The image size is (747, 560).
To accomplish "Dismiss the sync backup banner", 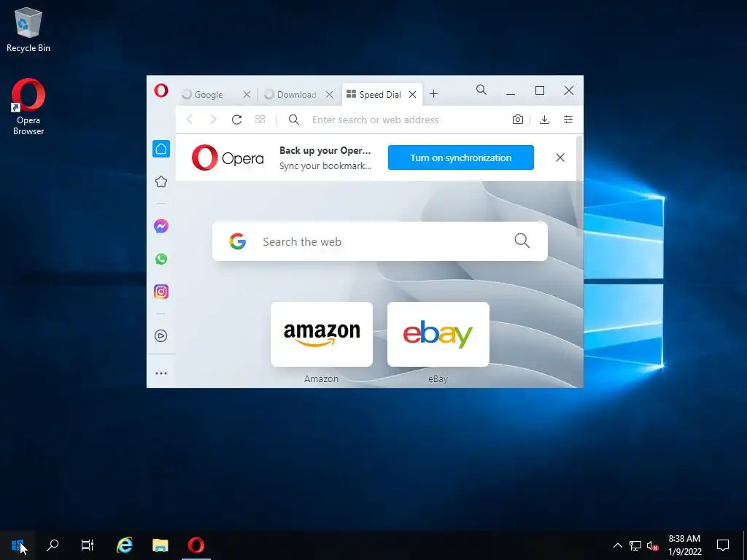I will tap(560, 157).
